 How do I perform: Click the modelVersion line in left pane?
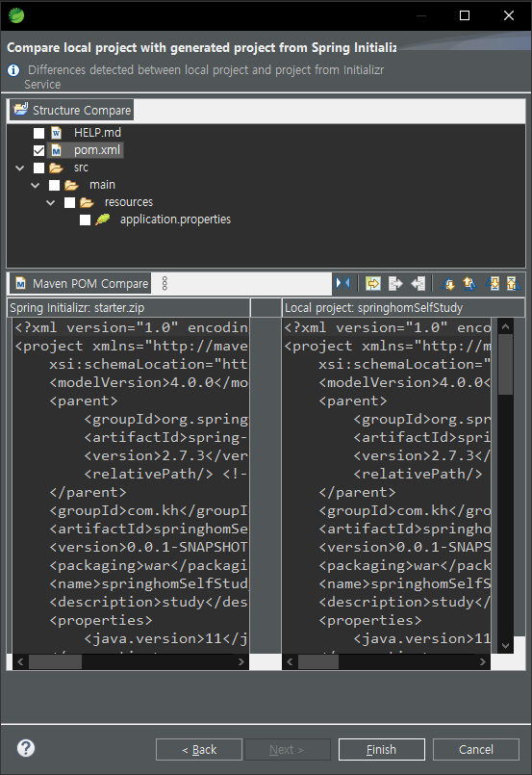(148, 382)
